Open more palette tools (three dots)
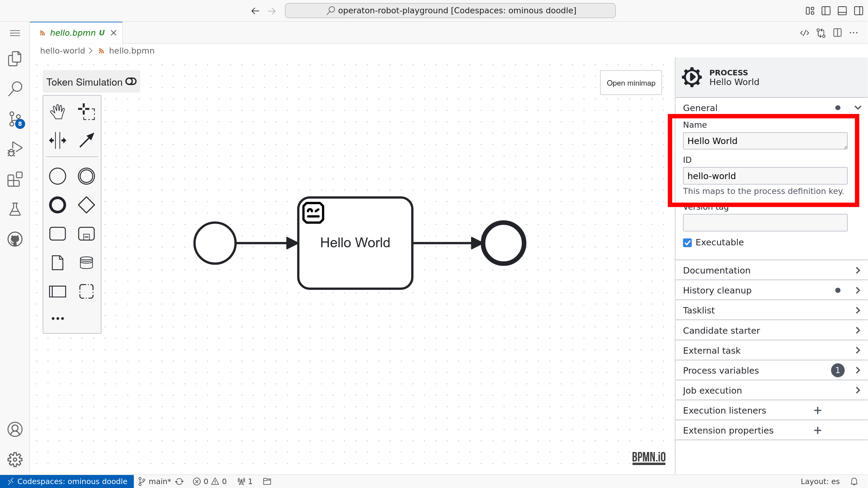 click(58, 319)
